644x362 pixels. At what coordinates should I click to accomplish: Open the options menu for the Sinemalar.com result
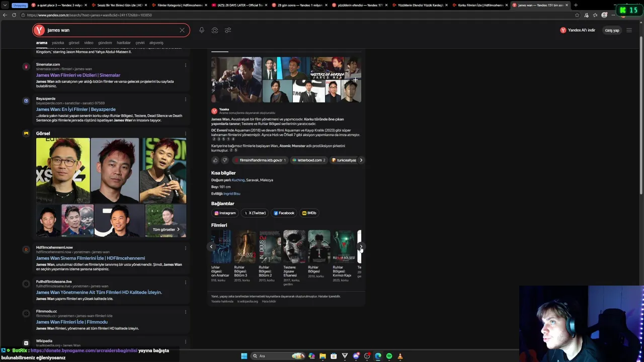pos(185,65)
